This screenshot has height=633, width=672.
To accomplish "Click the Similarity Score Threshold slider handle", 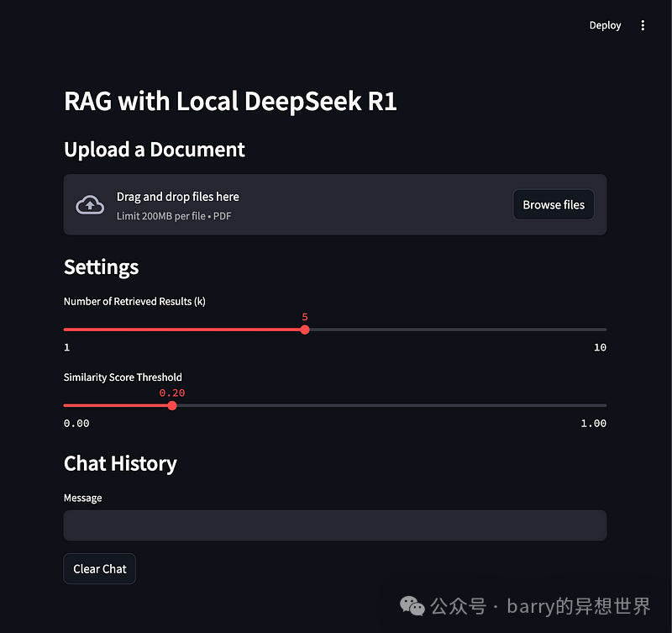I will (172, 405).
